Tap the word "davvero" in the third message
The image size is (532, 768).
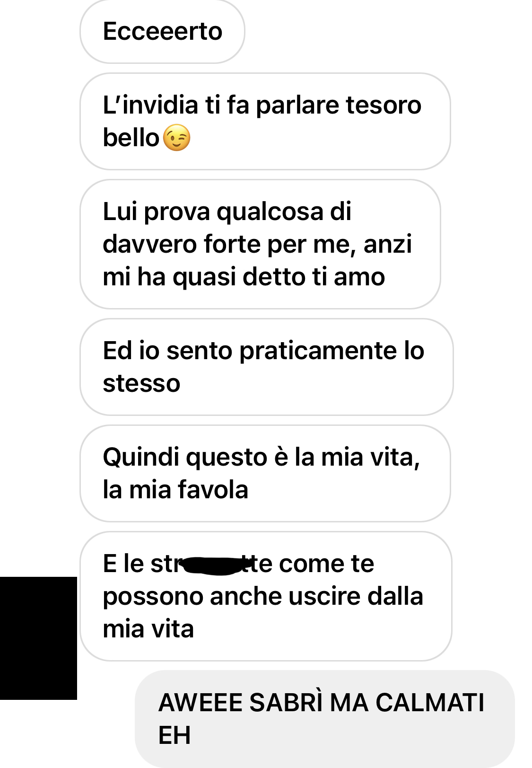pyautogui.click(x=150, y=245)
